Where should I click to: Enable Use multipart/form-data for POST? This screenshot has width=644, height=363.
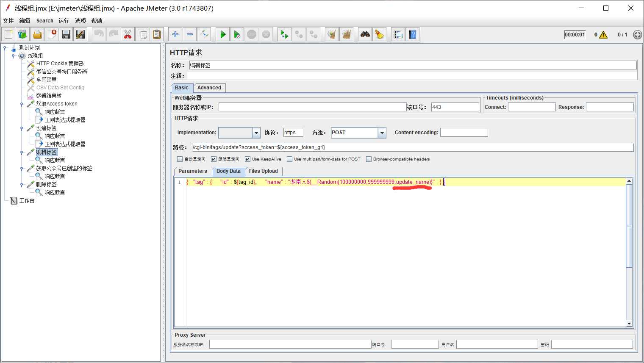click(x=290, y=159)
